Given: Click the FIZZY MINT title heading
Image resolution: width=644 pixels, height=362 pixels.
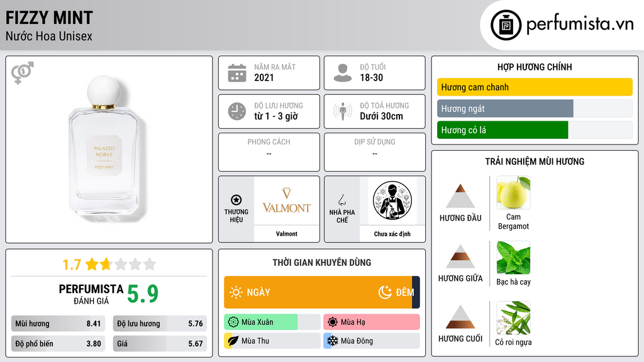Looking at the screenshot, I should [49, 18].
